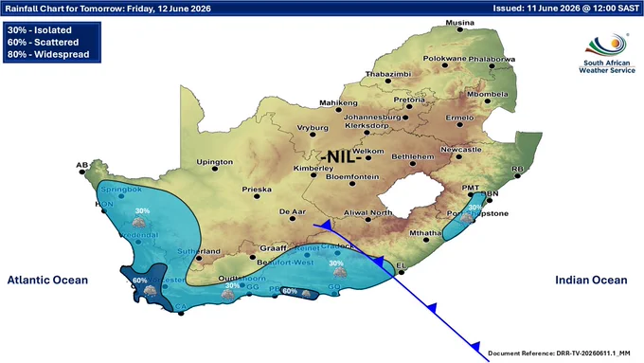The image size is (644, 363).
Task: Click the 'EL' label on the coast
Action: (x=401, y=265)
